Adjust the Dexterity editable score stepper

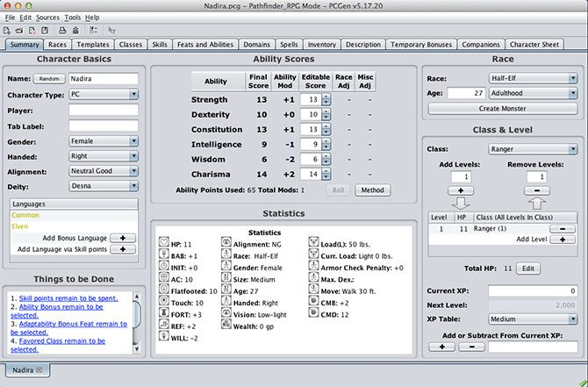(x=326, y=114)
